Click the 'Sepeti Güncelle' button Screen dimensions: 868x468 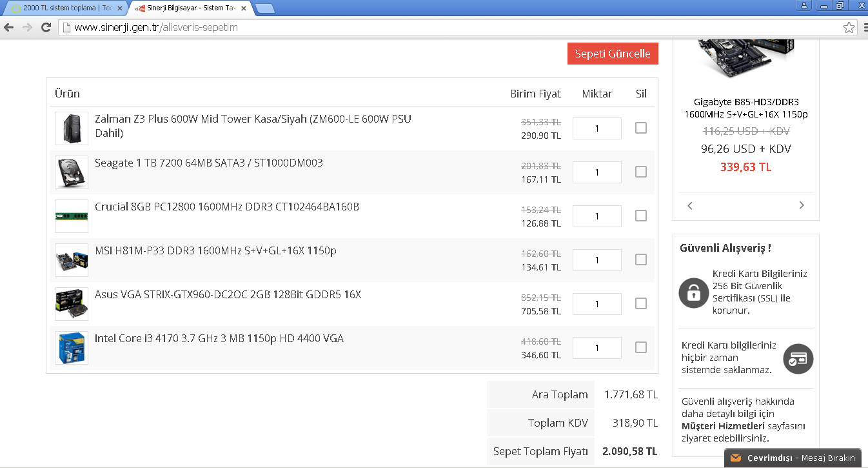click(613, 54)
